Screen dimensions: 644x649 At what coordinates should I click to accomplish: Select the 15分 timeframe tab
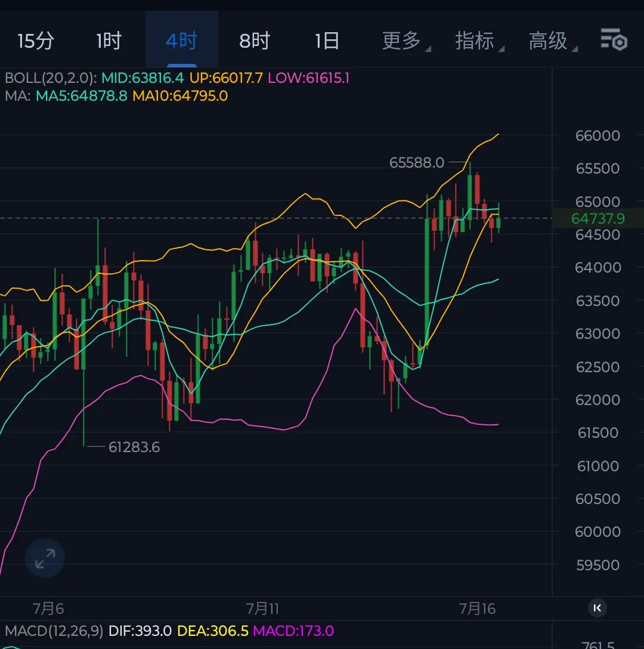coord(36,41)
